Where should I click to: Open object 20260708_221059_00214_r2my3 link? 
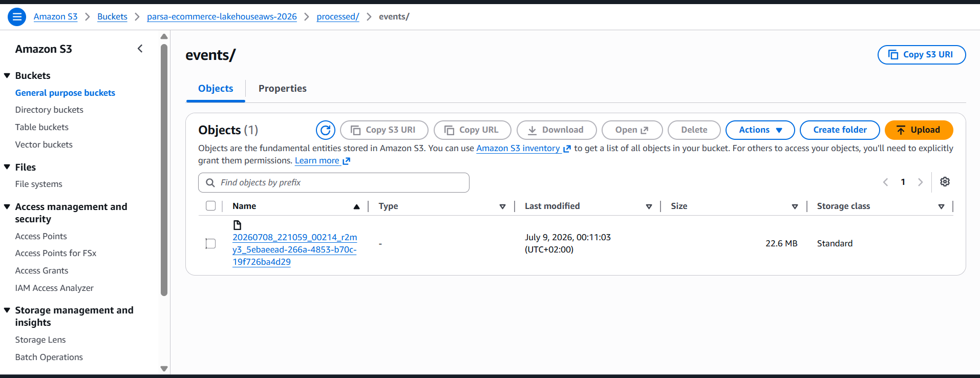[294, 249]
